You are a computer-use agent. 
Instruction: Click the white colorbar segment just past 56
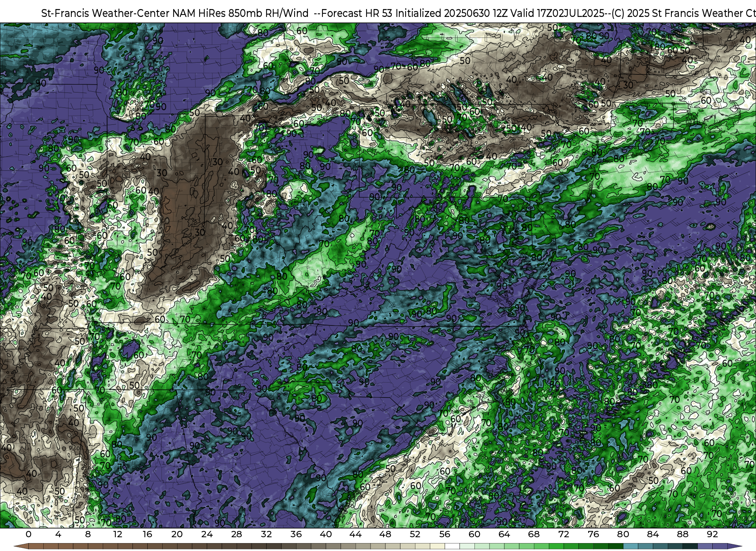pyautogui.click(x=452, y=546)
